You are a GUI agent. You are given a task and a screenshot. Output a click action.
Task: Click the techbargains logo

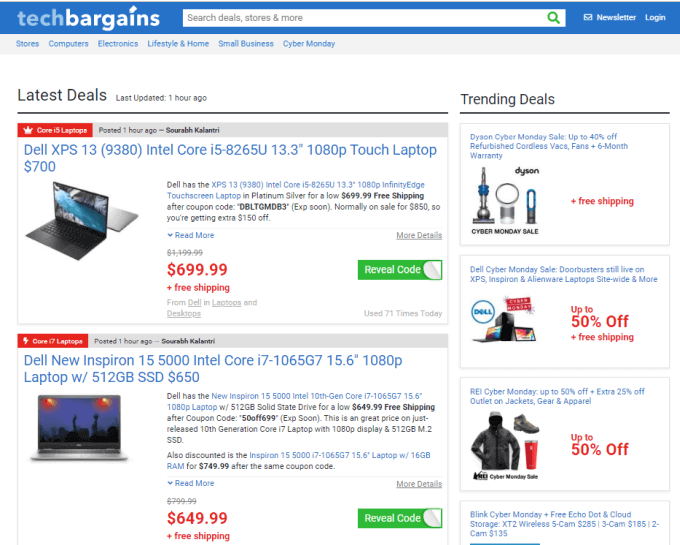coord(88,18)
